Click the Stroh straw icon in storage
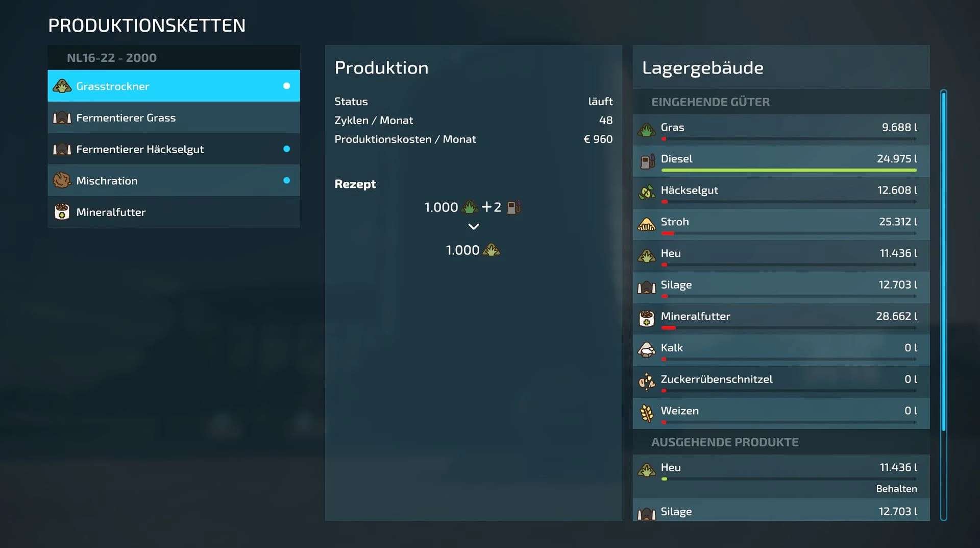This screenshot has height=548, width=980. tap(647, 225)
